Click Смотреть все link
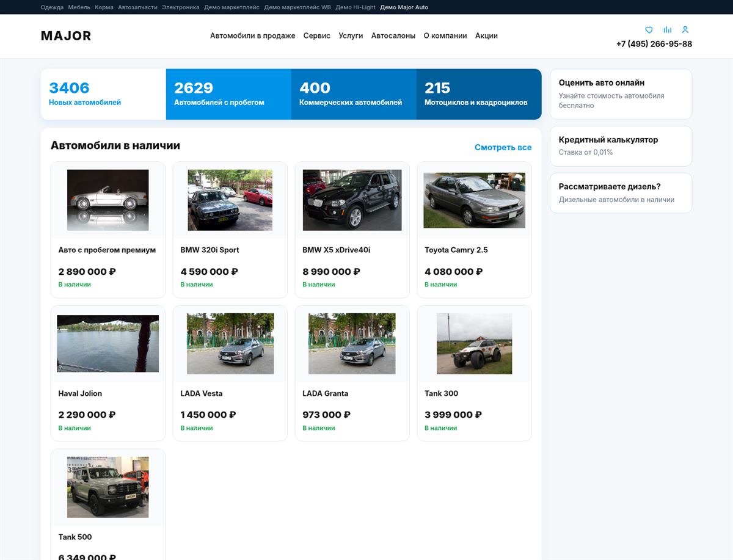The image size is (733, 560). (x=503, y=147)
